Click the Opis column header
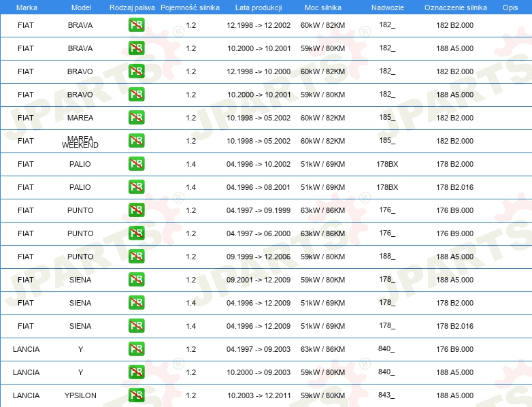The image size is (532, 407). [510, 7]
